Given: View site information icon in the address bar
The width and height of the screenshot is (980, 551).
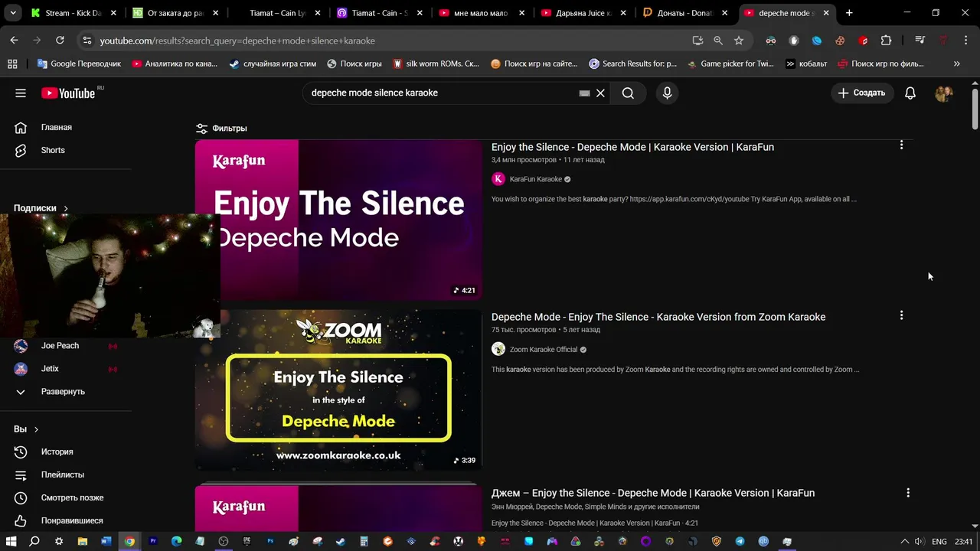Looking at the screenshot, I should 87,41.
